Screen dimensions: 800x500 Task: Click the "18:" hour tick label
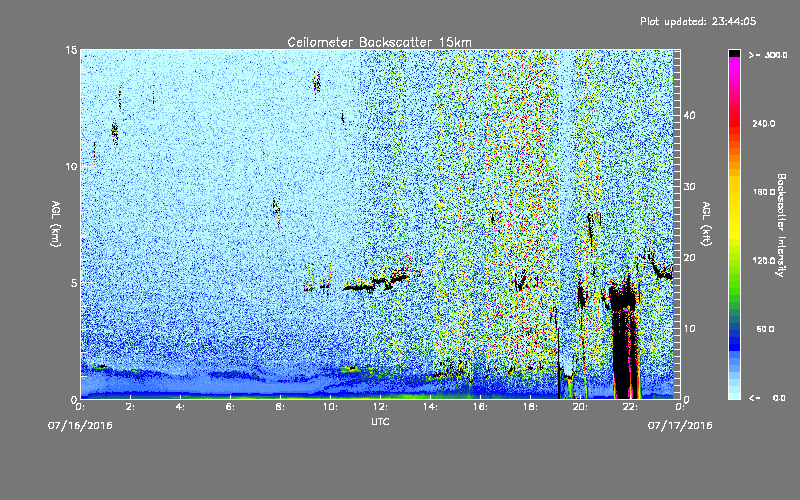click(530, 407)
